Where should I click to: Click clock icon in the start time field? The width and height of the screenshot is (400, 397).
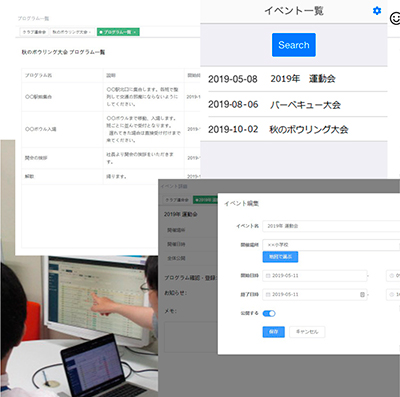click(x=391, y=276)
